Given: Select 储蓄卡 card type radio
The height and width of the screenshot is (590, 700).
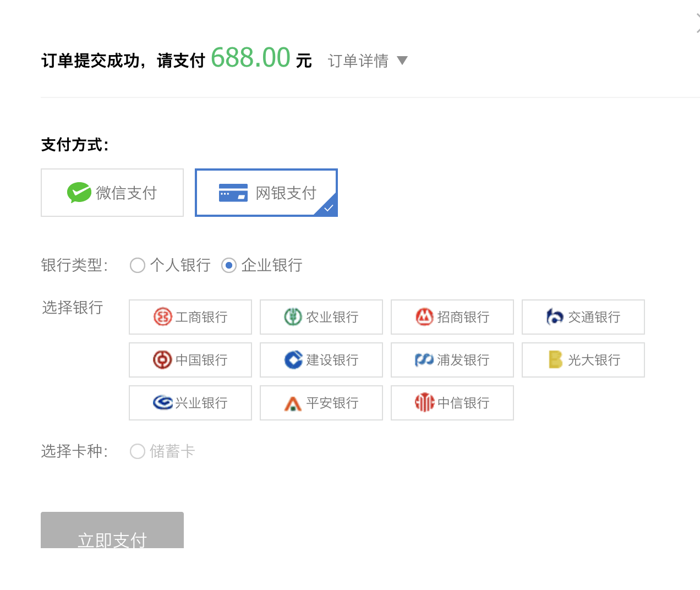Looking at the screenshot, I should tap(138, 451).
